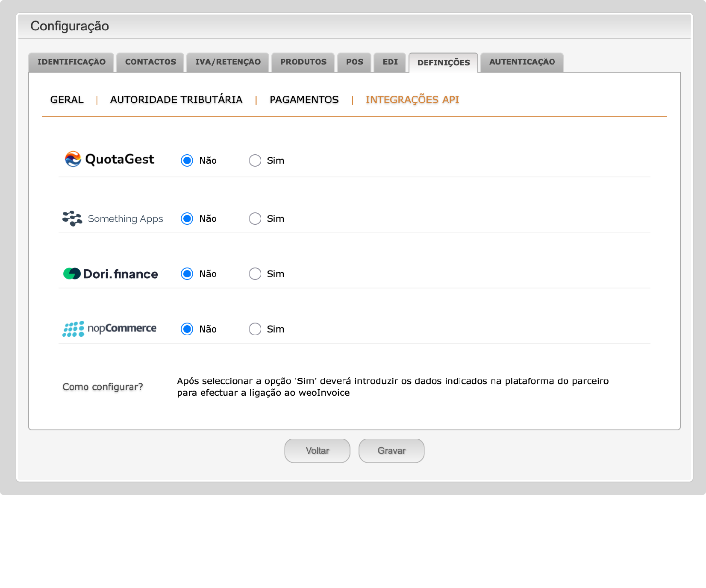The width and height of the screenshot is (706, 588).
Task: Choose Sim for Dori.finance integration
Action: click(x=255, y=274)
